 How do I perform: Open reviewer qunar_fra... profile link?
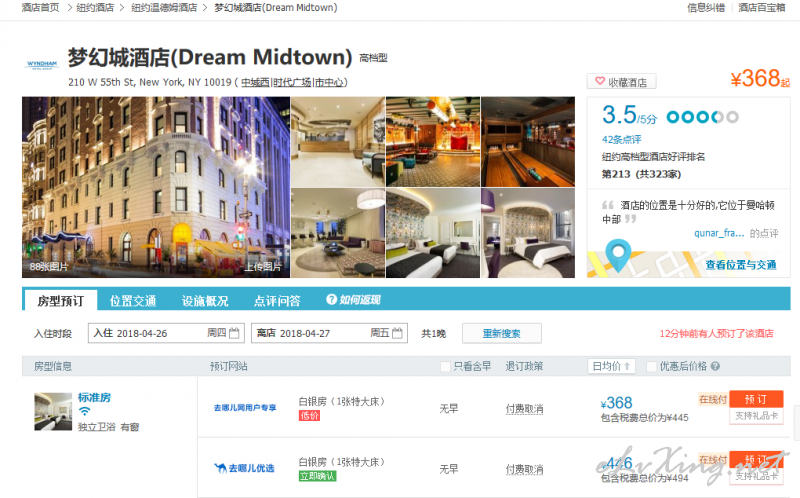click(719, 233)
